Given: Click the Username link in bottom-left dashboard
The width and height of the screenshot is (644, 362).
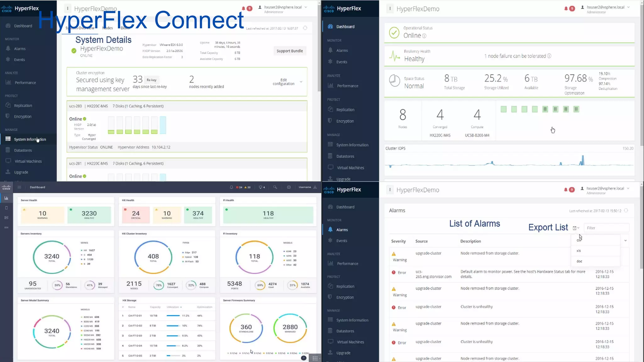Looking at the screenshot, I should coord(305,187).
